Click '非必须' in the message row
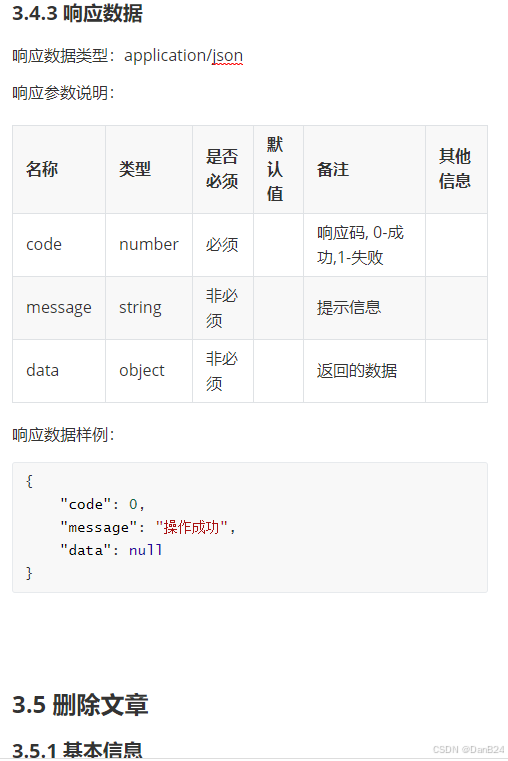Image resolution: width=508 pixels, height=761 pixels. [x=222, y=308]
